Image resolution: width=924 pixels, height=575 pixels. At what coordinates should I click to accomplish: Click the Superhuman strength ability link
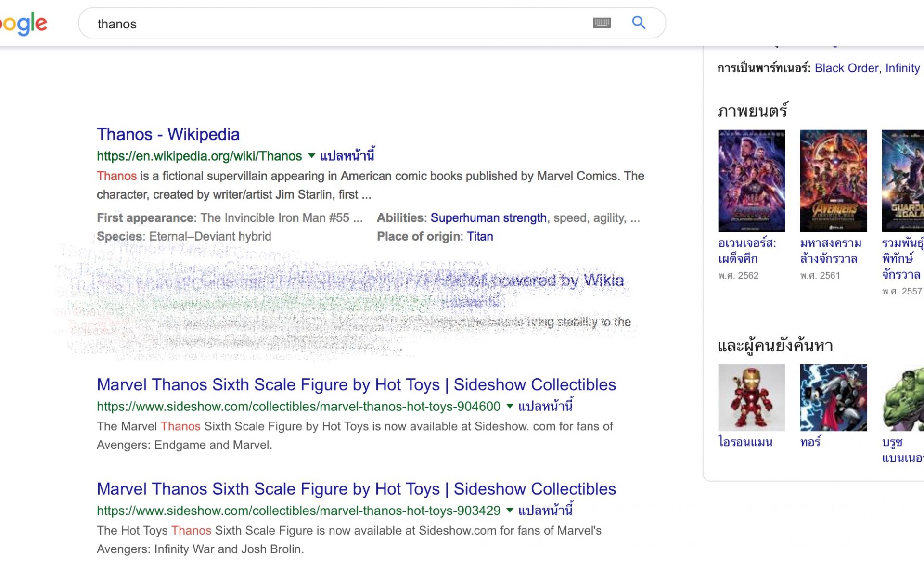[x=488, y=218]
